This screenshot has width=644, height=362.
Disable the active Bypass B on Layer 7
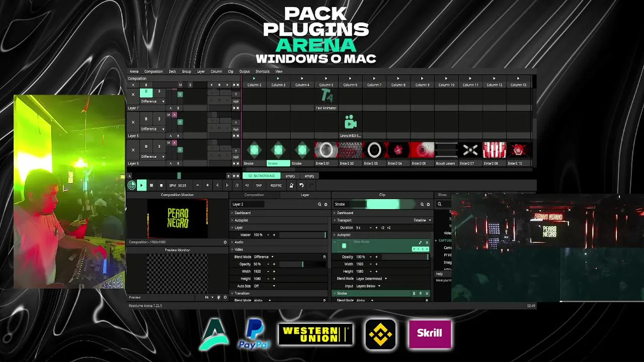pyautogui.click(x=146, y=93)
